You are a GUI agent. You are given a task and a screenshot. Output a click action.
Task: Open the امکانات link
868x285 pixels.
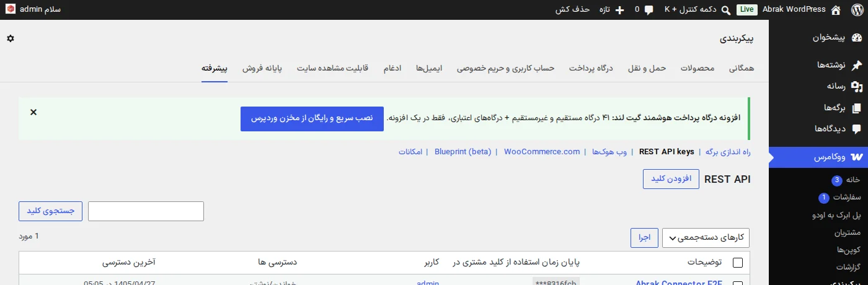tap(410, 152)
